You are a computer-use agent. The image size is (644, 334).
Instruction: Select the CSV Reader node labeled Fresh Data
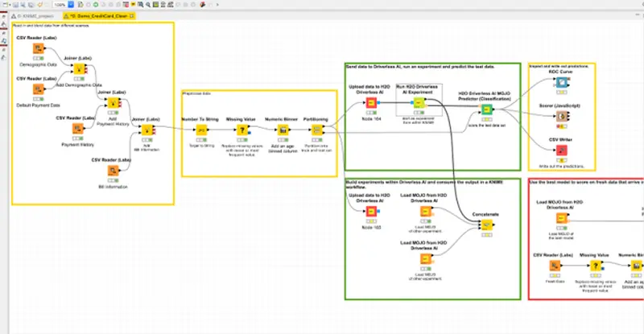(x=555, y=266)
